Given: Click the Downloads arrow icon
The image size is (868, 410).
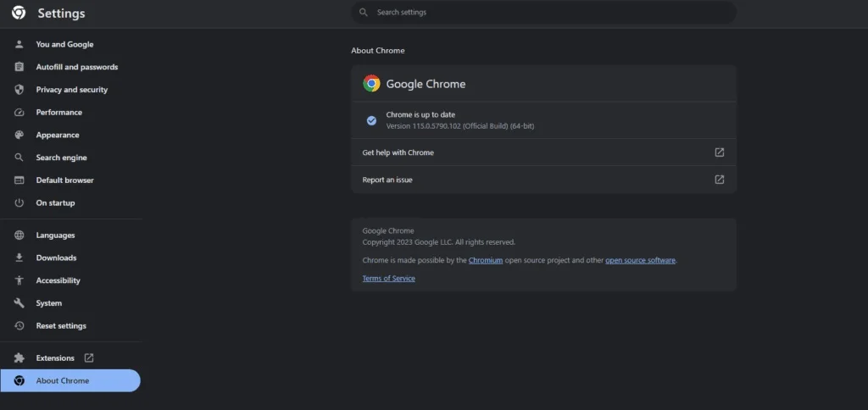Looking at the screenshot, I should (19, 258).
